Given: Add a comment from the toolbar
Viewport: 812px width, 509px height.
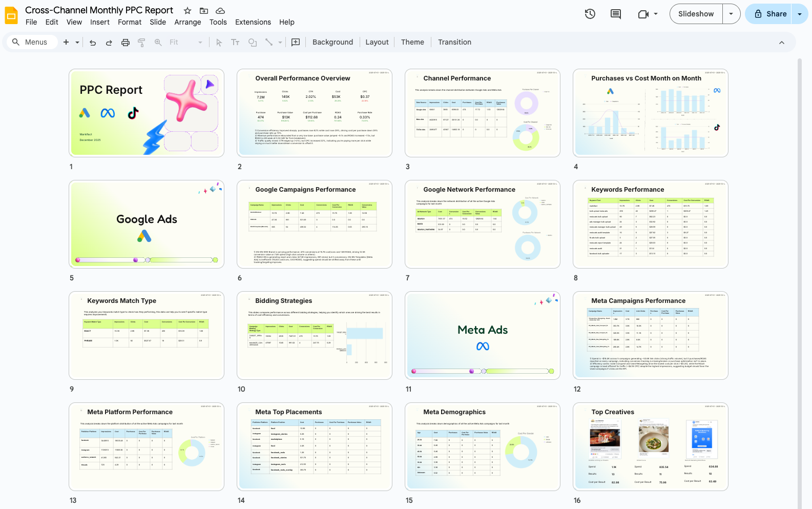Looking at the screenshot, I should click(x=296, y=42).
